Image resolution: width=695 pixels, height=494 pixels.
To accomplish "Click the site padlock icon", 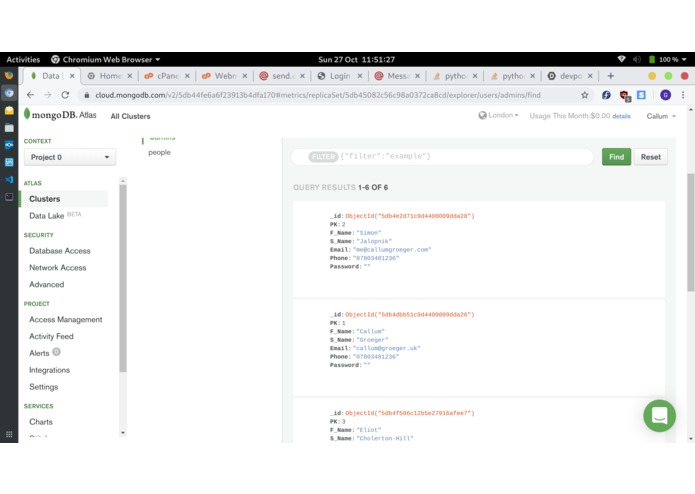I will pos(87,95).
